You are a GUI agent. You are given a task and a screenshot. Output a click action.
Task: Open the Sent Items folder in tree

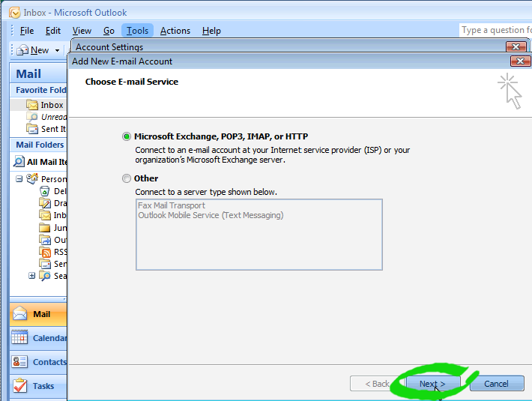tap(52, 264)
